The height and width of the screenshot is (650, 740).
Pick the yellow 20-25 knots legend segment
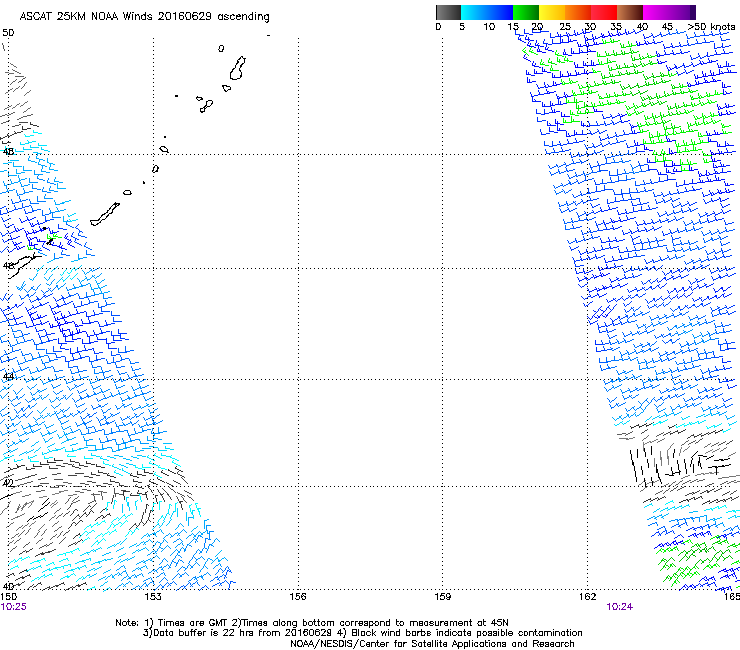coord(552,12)
